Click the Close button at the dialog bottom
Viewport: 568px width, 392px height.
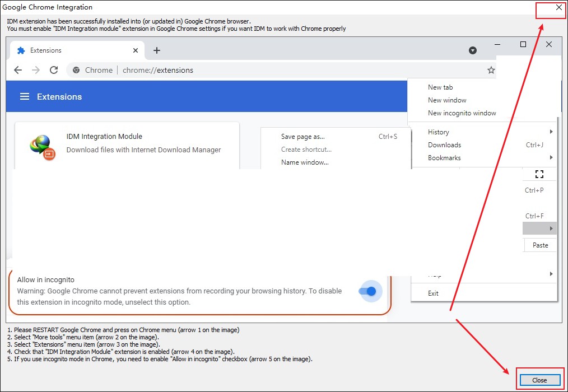coord(540,380)
